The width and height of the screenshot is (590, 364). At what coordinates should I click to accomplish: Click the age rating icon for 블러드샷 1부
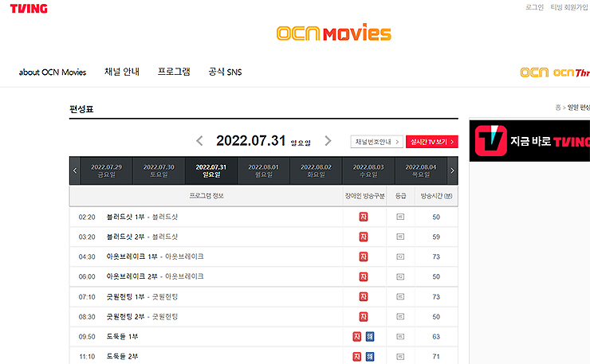point(400,217)
